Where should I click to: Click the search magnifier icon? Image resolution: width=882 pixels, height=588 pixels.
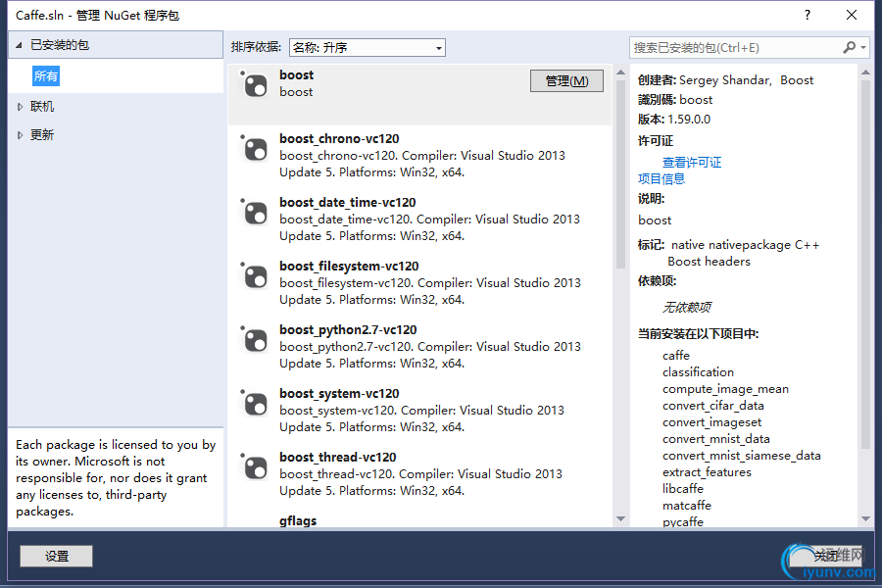click(850, 47)
